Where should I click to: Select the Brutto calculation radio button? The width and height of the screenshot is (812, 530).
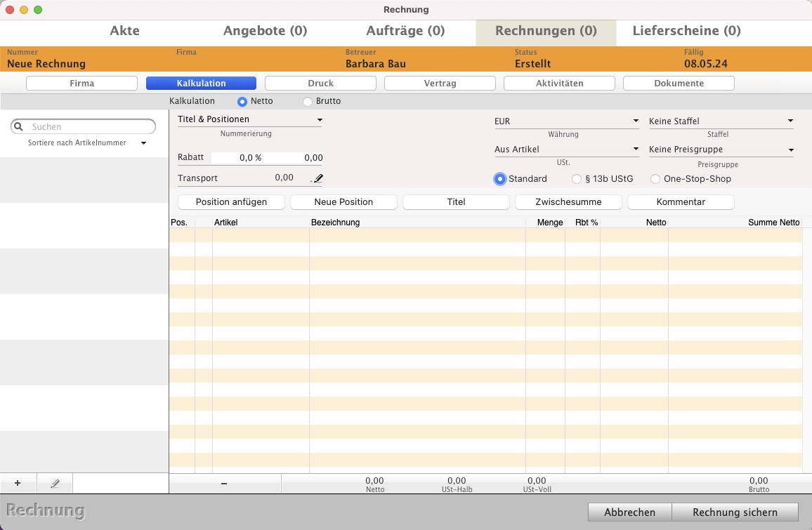pos(308,101)
